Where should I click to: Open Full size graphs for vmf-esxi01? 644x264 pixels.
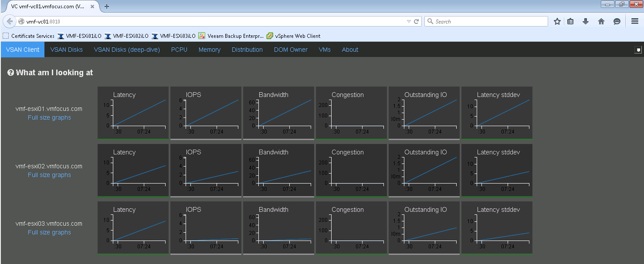pos(49,117)
